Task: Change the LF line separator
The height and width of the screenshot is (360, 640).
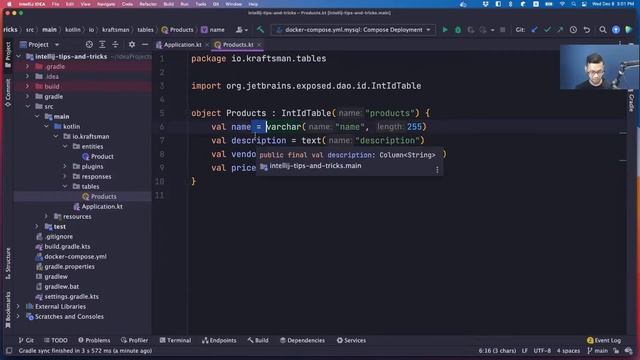Action: (524, 351)
